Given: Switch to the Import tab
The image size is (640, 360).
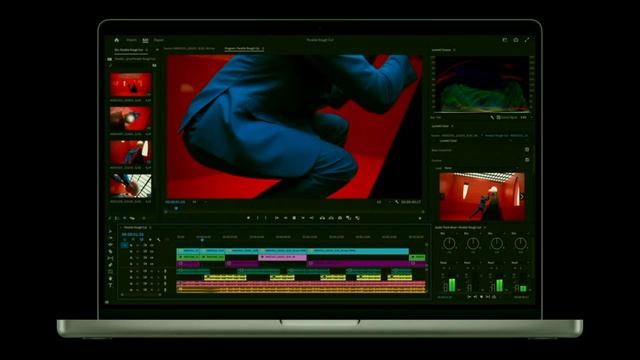Looking at the screenshot, I should (131, 40).
